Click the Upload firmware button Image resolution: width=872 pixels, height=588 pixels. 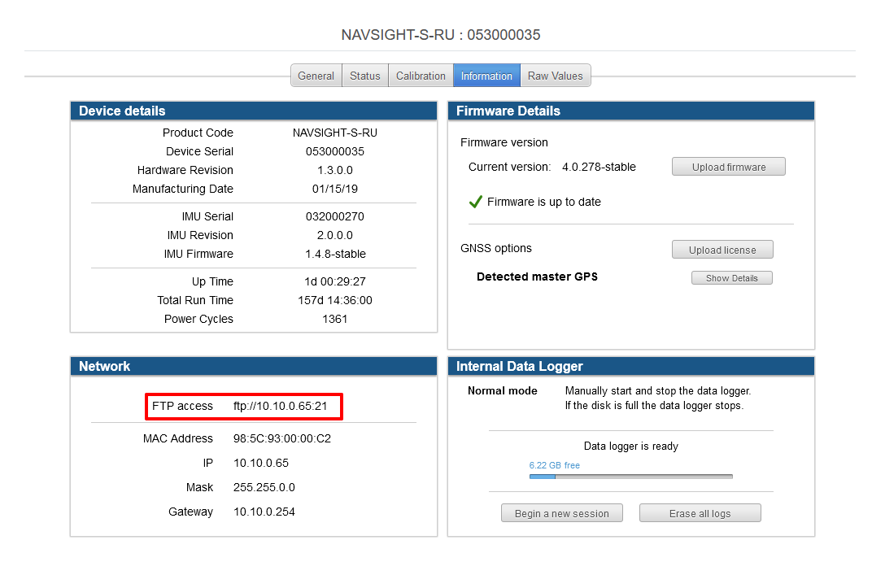pos(728,166)
